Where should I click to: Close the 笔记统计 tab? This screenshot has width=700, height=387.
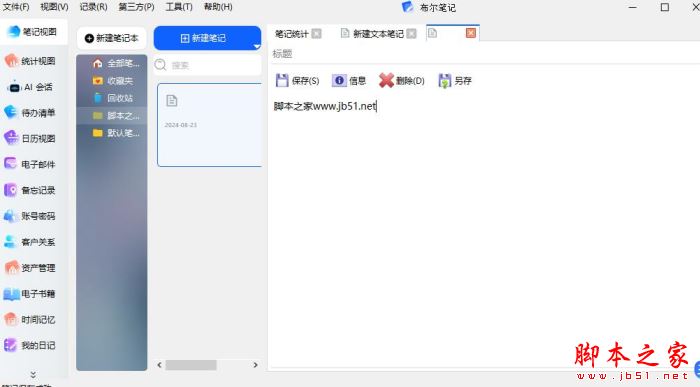tap(317, 33)
